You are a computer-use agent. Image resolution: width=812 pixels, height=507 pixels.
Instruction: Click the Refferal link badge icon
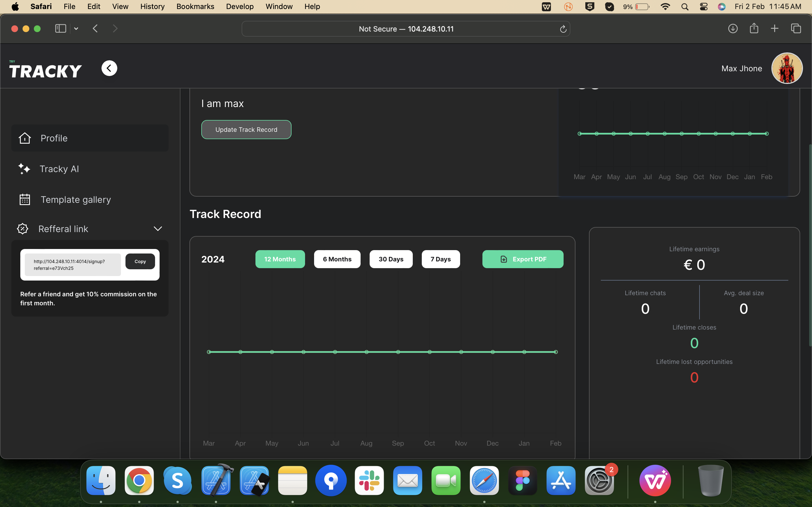coord(23,229)
